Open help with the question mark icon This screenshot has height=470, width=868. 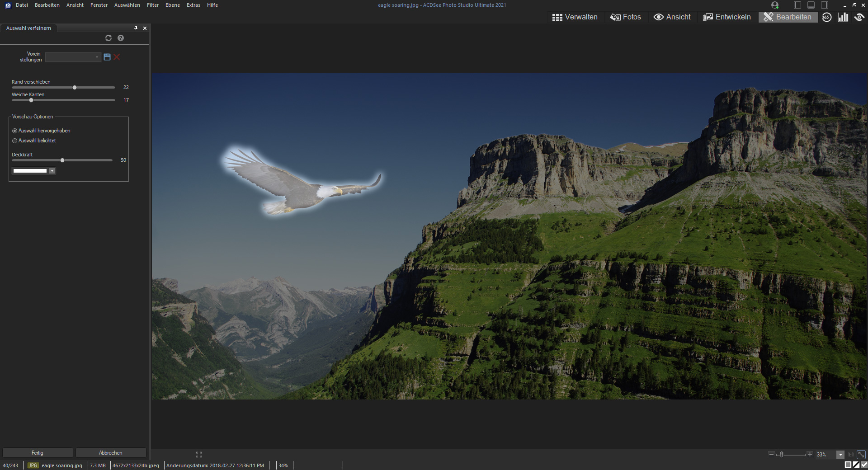tap(121, 38)
